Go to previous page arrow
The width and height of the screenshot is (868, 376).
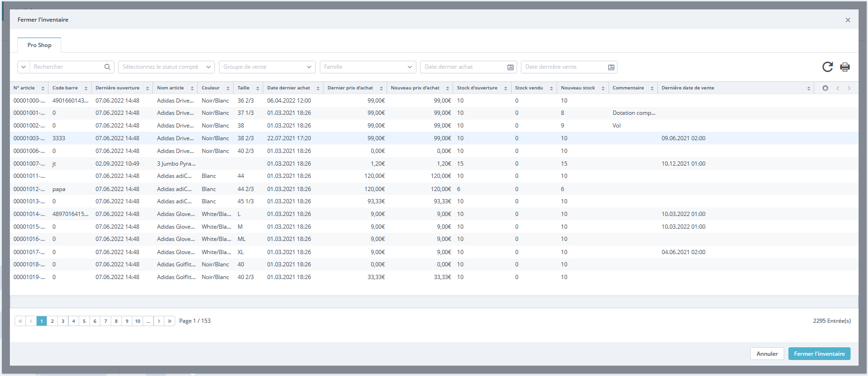coord(31,321)
